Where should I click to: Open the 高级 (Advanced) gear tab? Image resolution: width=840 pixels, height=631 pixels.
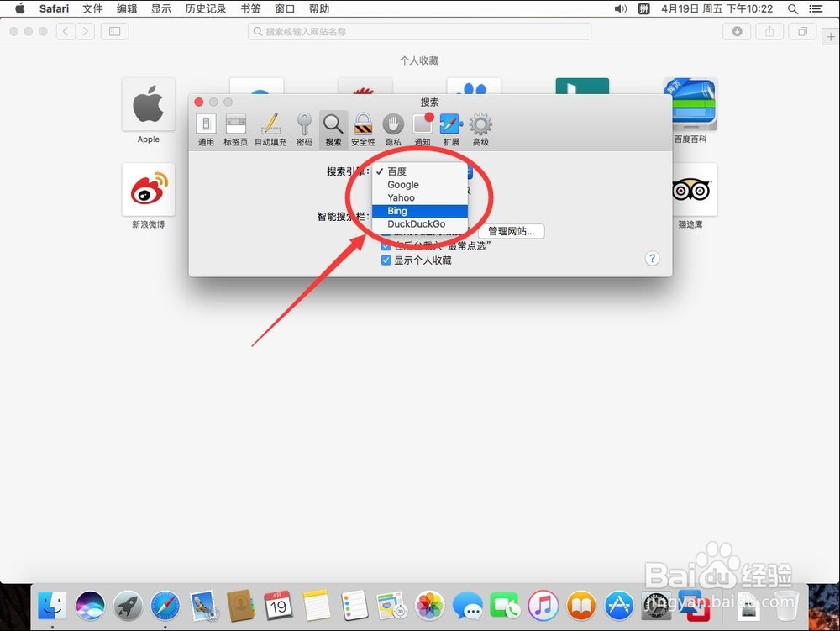[480, 129]
